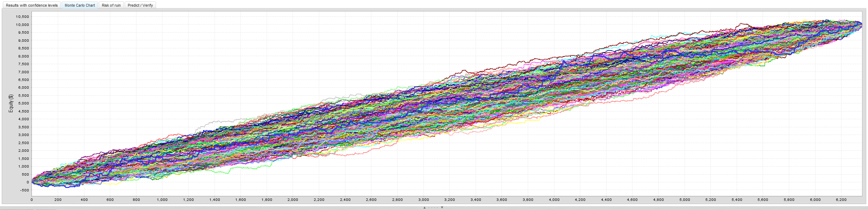The image size is (868, 210).
Task: Click the 5,000 value on the equity axis
Action: (23, 103)
